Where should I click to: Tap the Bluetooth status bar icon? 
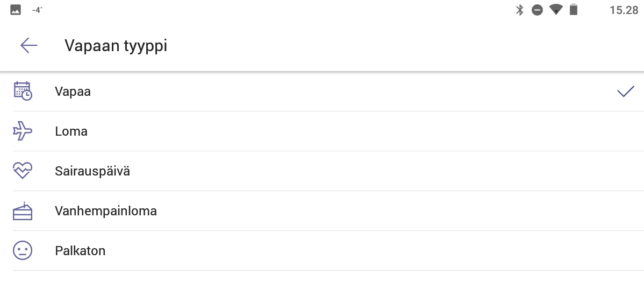pos(519,10)
